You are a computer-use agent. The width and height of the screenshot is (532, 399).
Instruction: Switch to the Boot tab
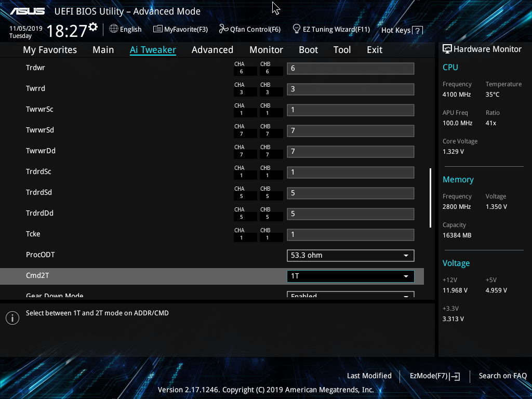(x=309, y=50)
